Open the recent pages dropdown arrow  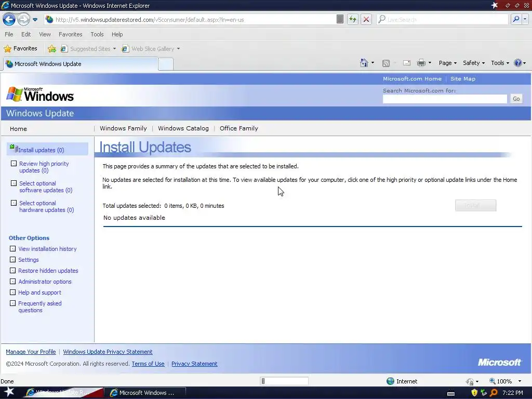tap(35, 20)
